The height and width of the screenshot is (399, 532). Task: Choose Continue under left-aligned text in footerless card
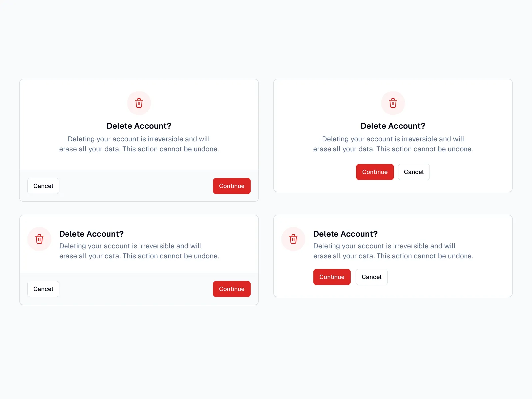[332, 277]
